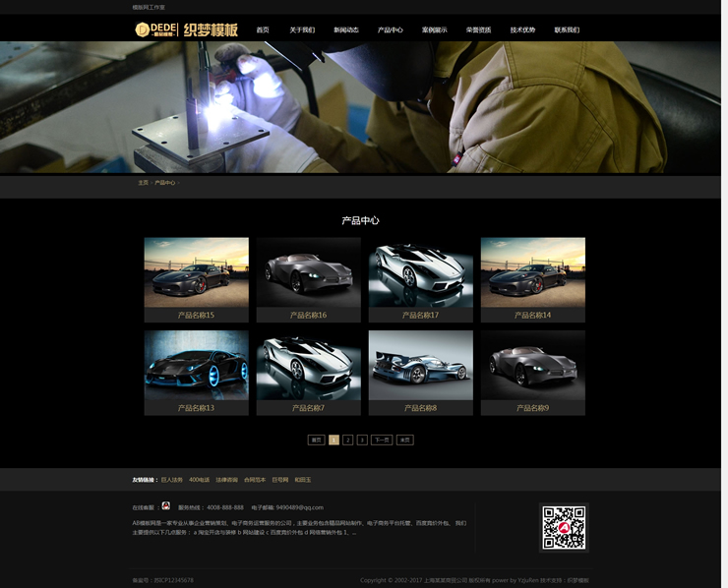Click the QR code image in footer
The height and width of the screenshot is (588, 728).
pos(564,528)
